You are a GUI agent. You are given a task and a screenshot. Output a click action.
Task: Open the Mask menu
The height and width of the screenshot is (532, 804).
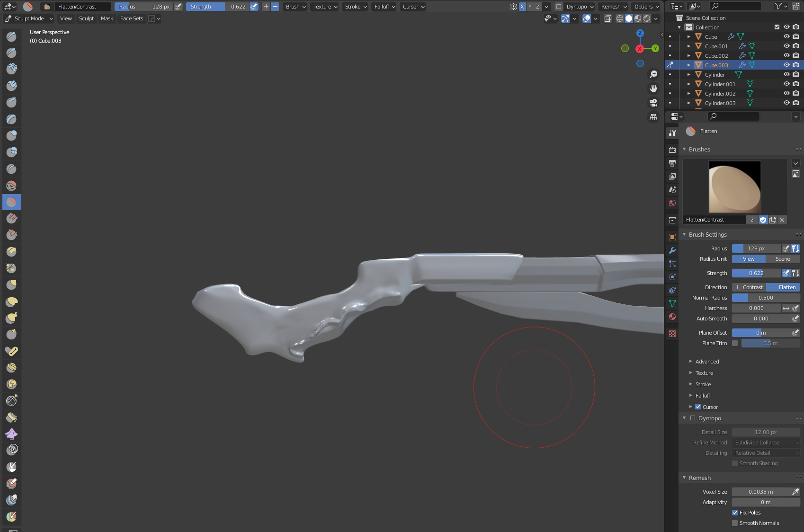(x=107, y=18)
